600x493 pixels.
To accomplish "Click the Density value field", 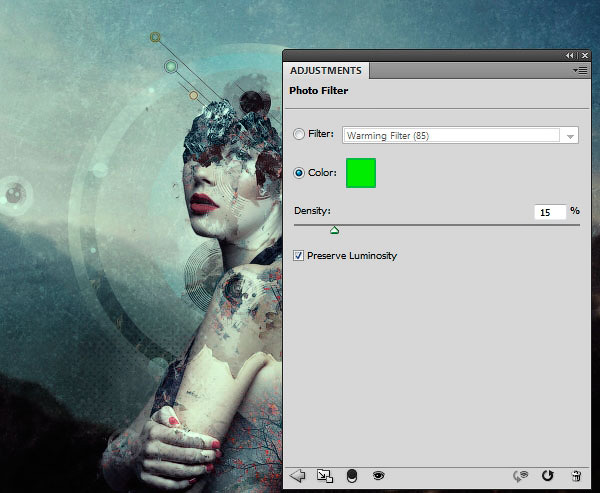I will tap(550, 212).
